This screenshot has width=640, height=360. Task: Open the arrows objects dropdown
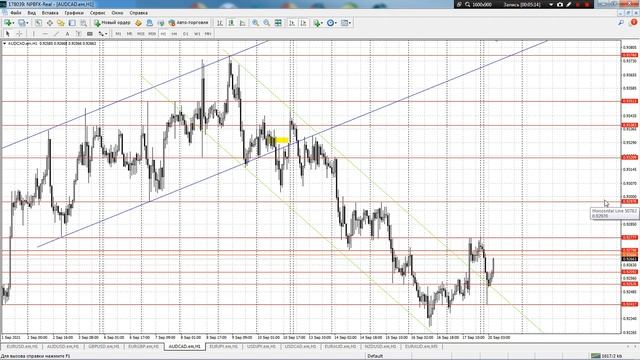pos(103,33)
